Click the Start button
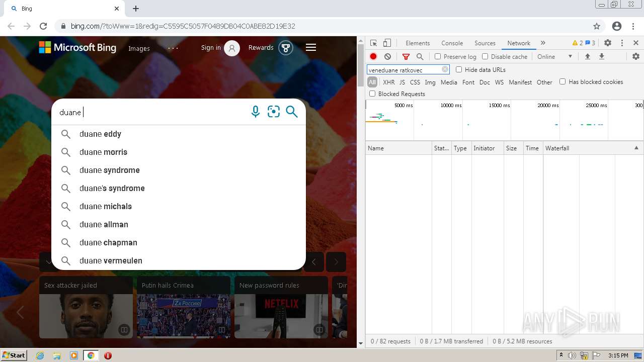The height and width of the screenshot is (362, 644). click(x=14, y=355)
